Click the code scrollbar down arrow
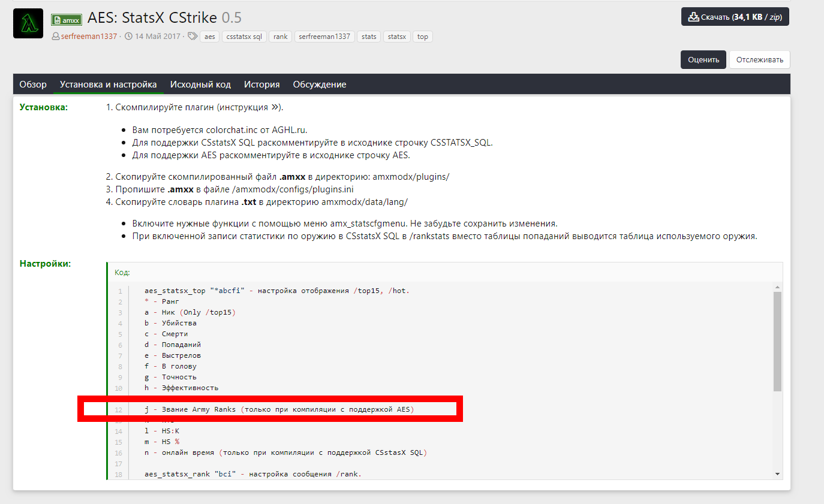Viewport: 824px width, 504px height. 778,474
